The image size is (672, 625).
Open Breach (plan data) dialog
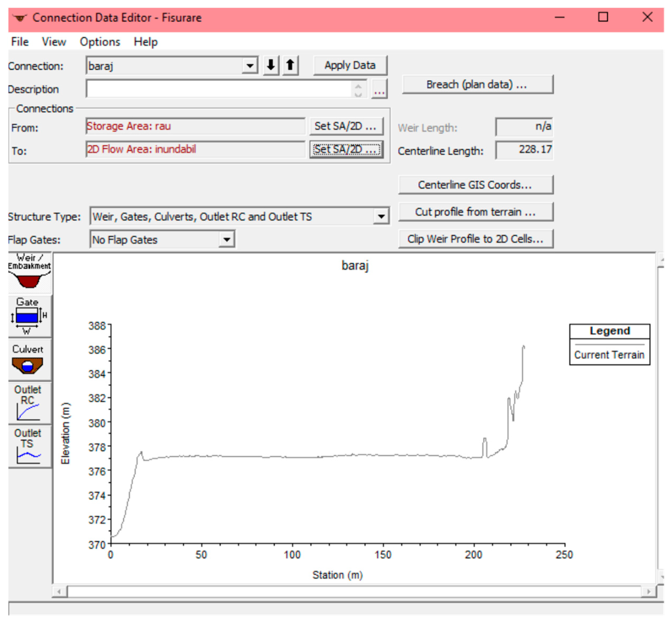click(477, 84)
